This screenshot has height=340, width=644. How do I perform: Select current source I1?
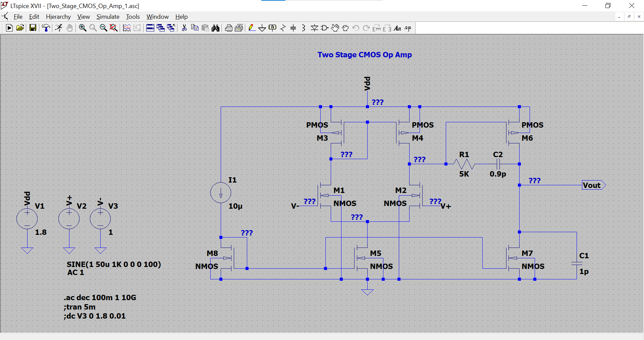tap(220, 193)
